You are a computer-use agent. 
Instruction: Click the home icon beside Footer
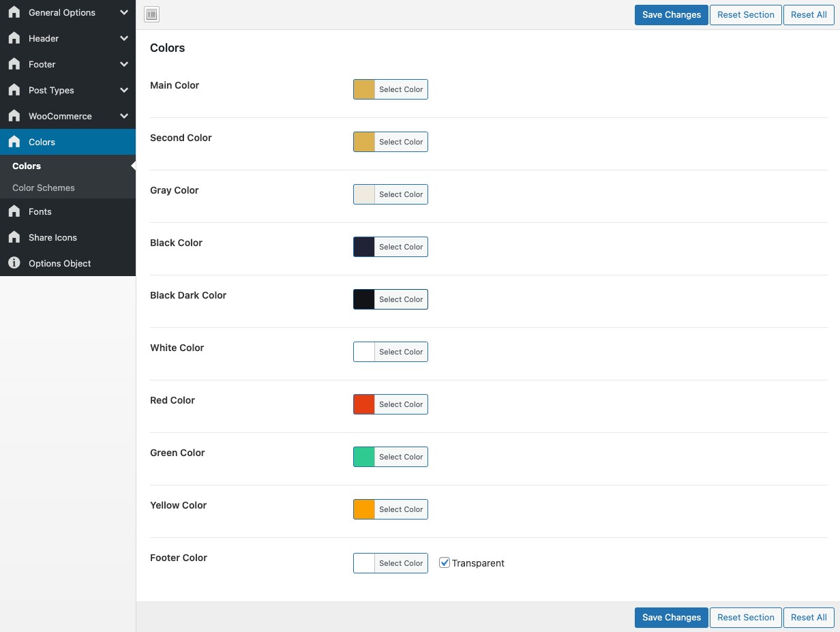[14, 64]
